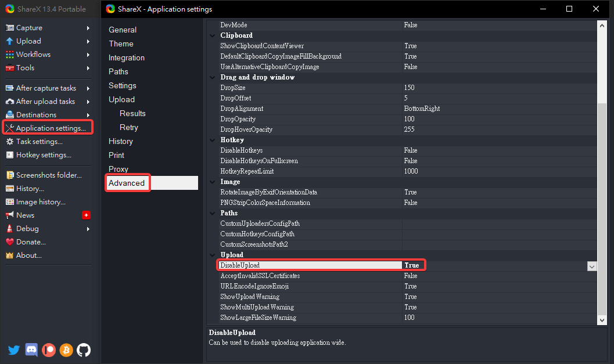614x364 pixels.
Task: Click the Bitcoin donation icon
Action: click(66, 350)
